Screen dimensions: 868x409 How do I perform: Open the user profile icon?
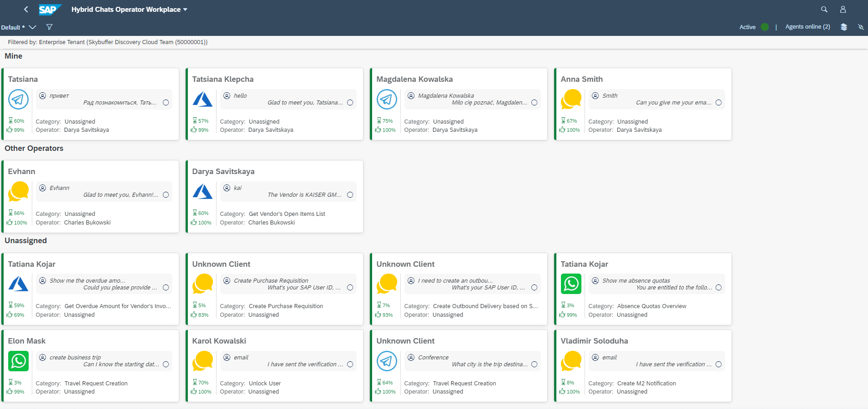tap(843, 9)
